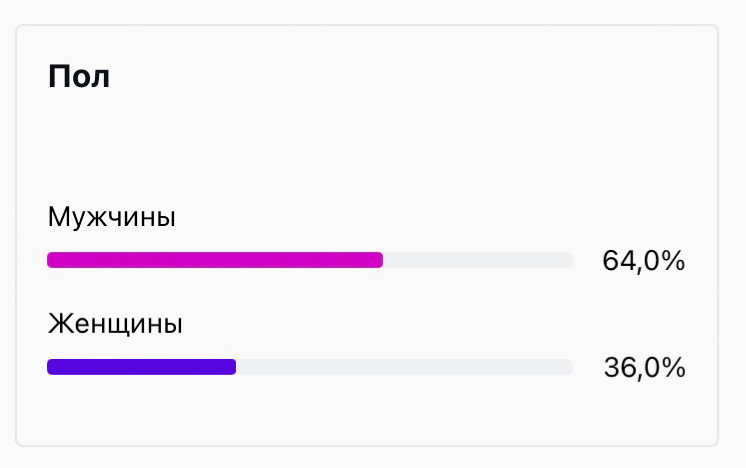746x468 pixels.
Task: Click the magenta Мужчины bar fill
Action: point(214,260)
